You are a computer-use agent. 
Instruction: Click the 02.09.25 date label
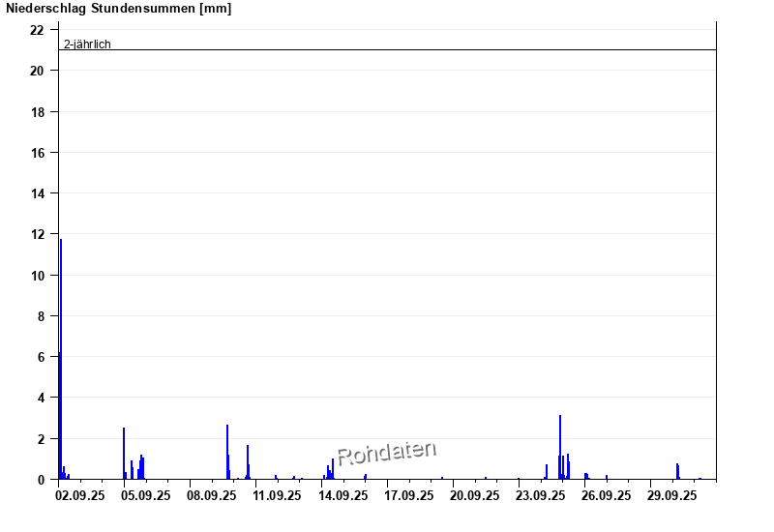[80, 495]
